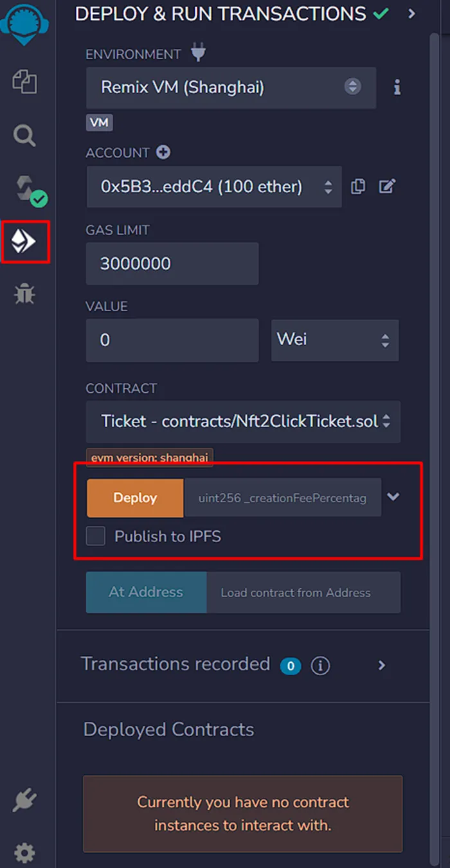Open the Environment dropdown Remix VM (Shanghai)
The image size is (450, 868).
click(x=231, y=87)
